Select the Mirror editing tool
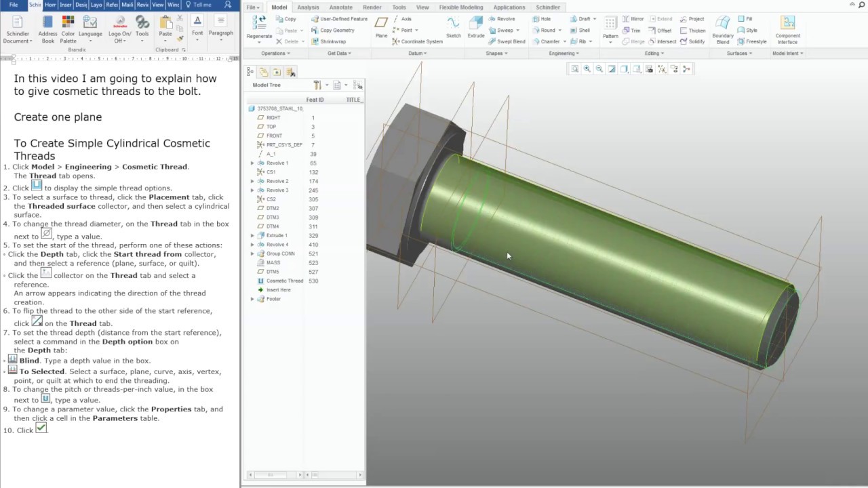This screenshot has width=868, height=488. [x=633, y=19]
